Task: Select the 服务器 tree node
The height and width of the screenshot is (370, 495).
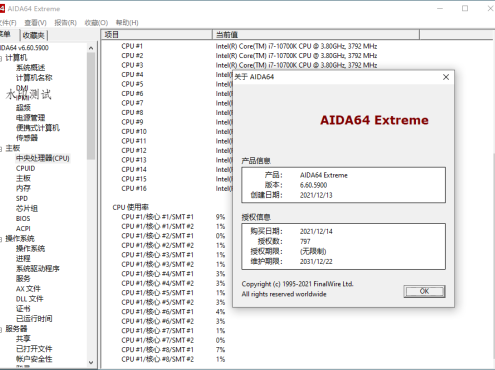Action: [16, 329]
